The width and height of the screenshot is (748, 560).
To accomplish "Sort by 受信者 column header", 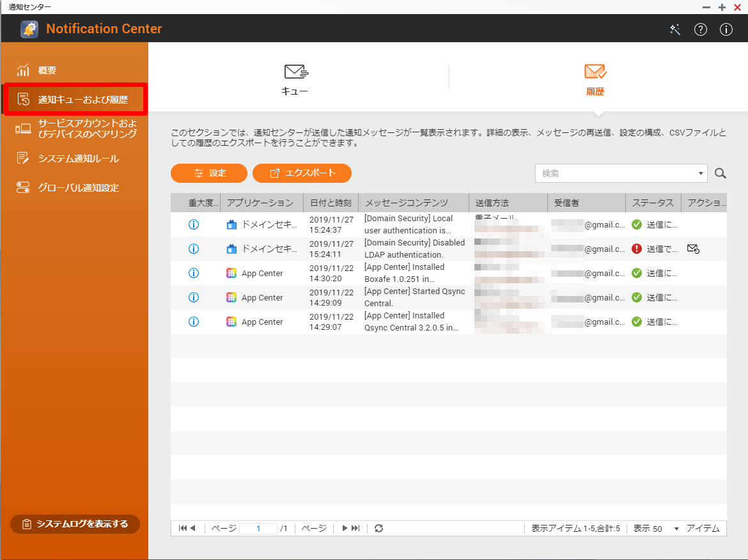I will click(x=586, y=203).
